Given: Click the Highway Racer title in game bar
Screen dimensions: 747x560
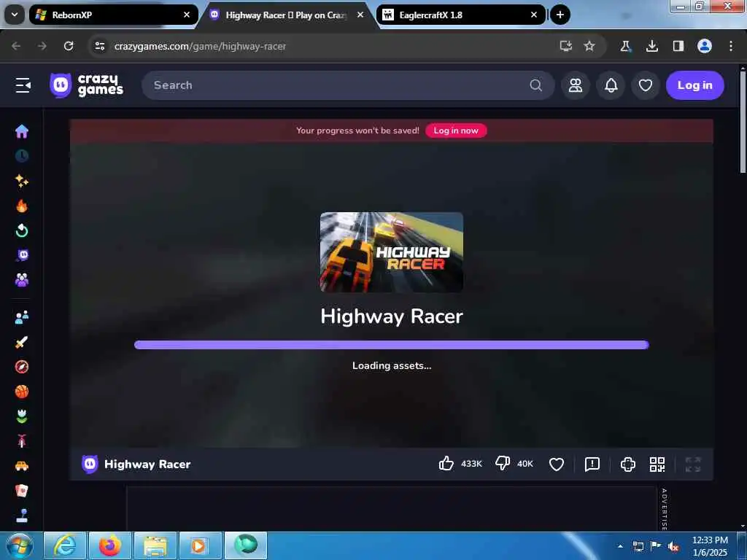Looking at the screenshot, I should [x=147, y=464].
